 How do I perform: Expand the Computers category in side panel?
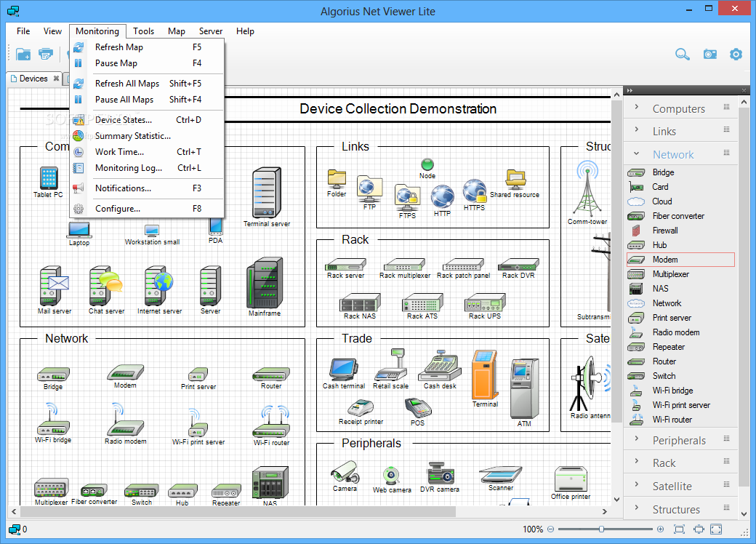pyautogui.click(x=678, y=108)
